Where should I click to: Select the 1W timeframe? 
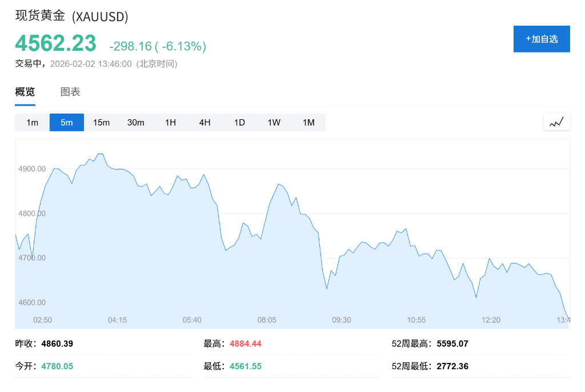tap(273, 122)
